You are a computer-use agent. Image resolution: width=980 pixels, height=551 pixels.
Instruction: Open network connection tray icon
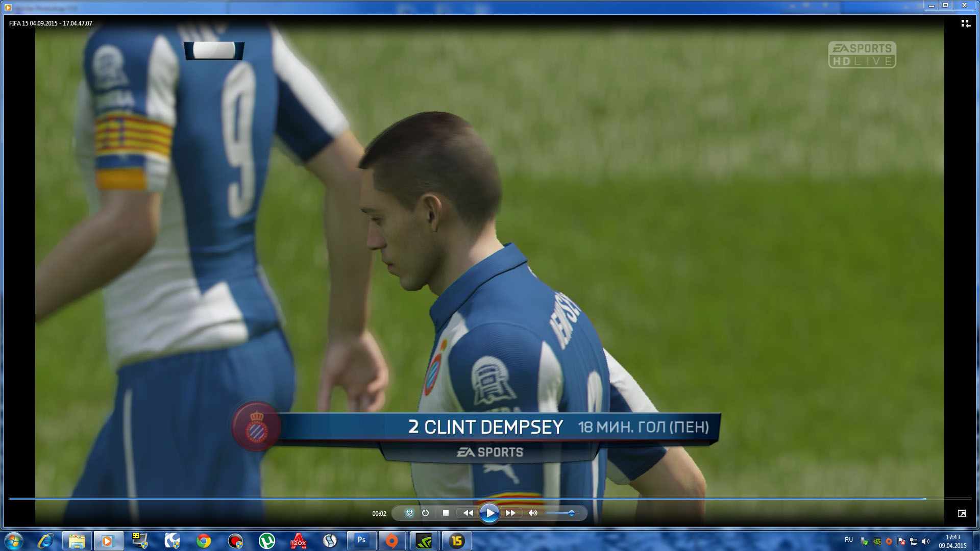(914, 541)
